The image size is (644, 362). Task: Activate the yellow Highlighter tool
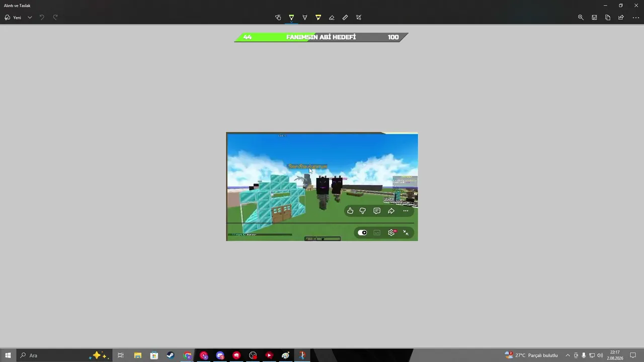tap(318, 18)
